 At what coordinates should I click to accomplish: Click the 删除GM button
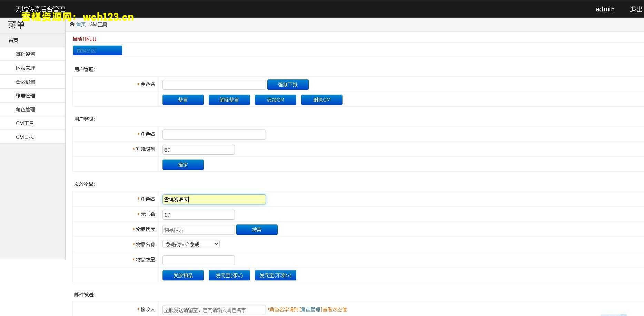[321, 100]
